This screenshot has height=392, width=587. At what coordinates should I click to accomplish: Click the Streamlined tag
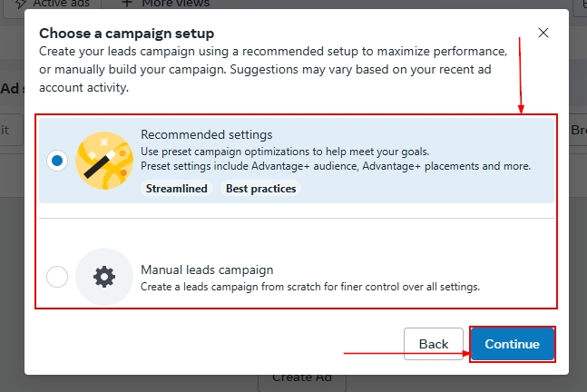coord(177,189)
